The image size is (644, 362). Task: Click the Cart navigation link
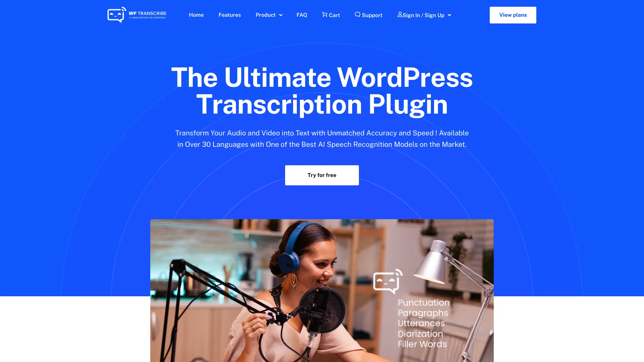(x=331, y=15)
